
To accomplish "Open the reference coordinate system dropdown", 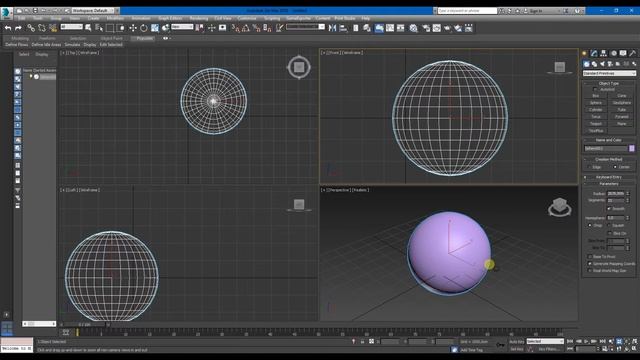I will pyautogui.click(x=182, y=27).
